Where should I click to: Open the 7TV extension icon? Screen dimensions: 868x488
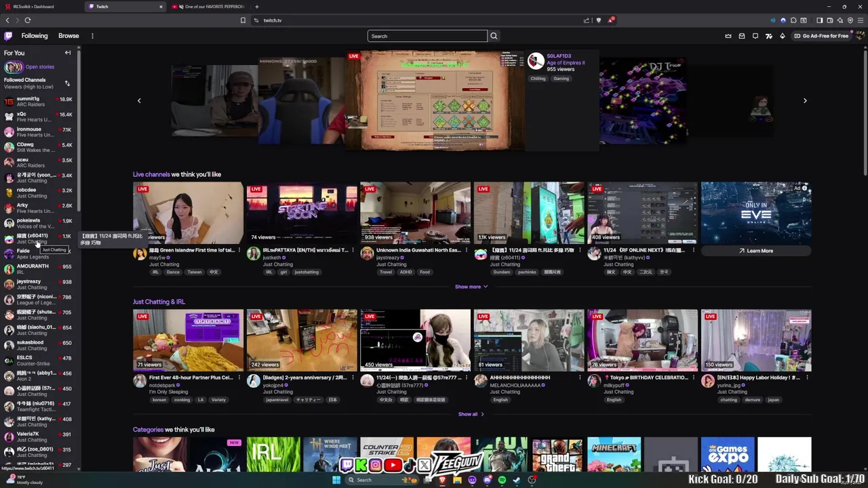[769, 36]
